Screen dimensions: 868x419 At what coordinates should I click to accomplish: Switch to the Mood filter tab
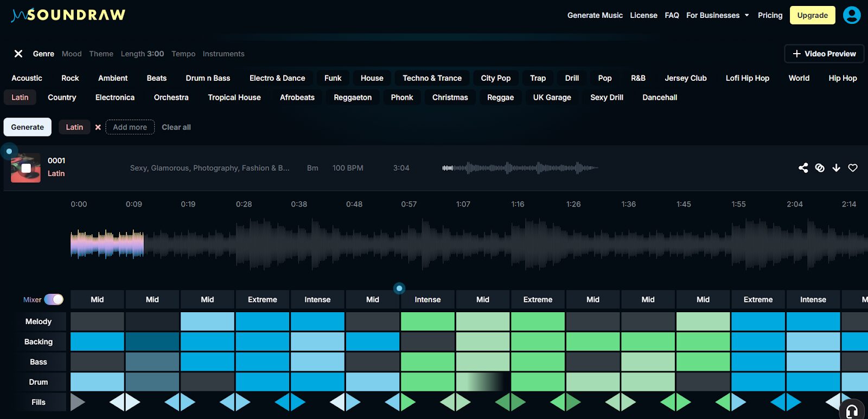click(72, 54)
